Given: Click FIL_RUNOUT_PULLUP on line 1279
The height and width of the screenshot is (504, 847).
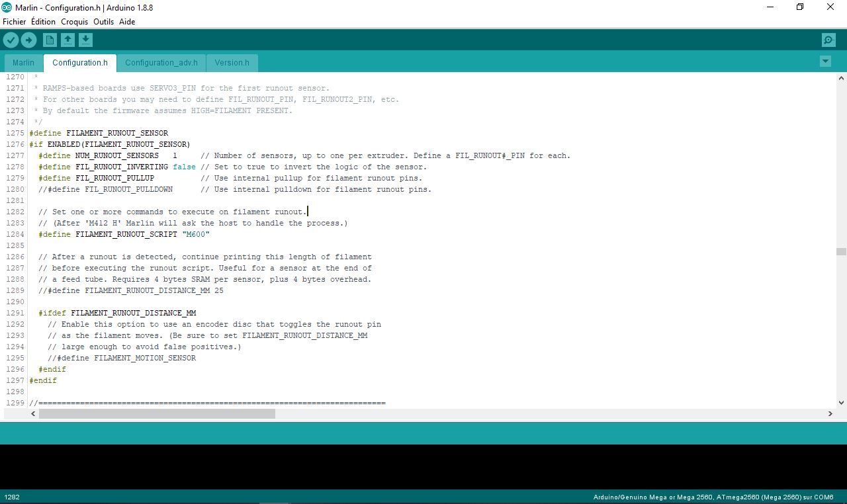Looking at the screenshot, I should pos(114,178).
